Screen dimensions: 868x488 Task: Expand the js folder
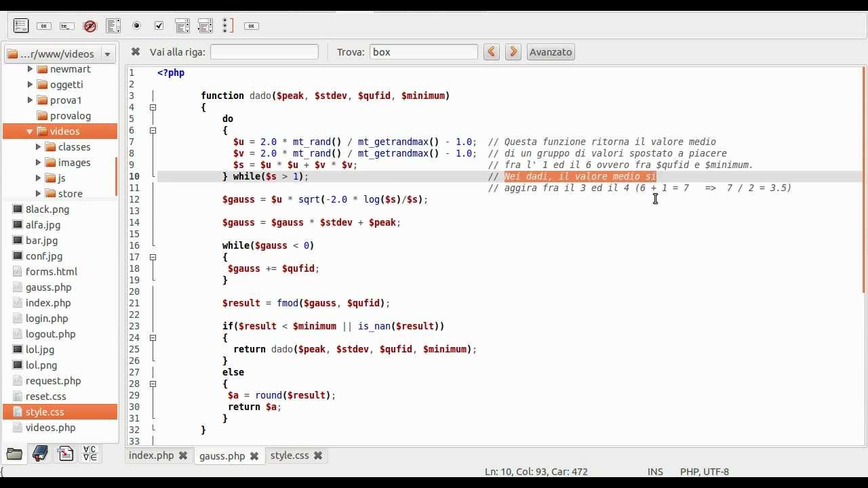pos(39,178)
